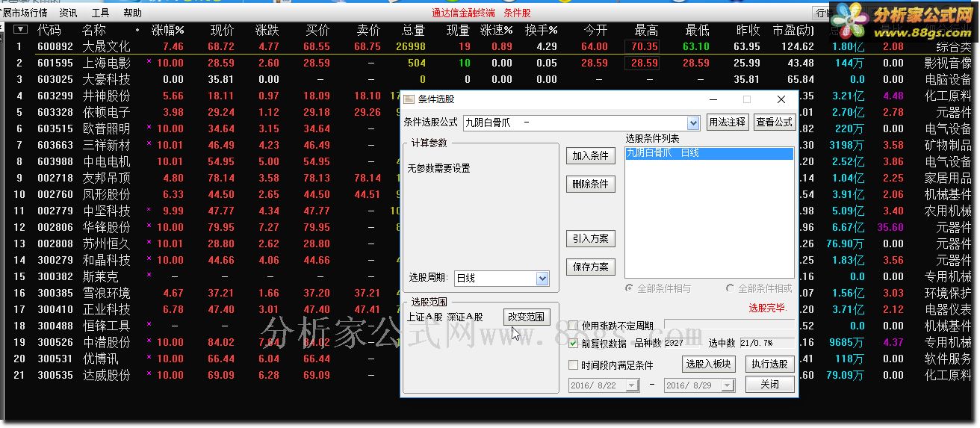Image resolution: width=980 pixels, height=428 pixels.
Task: Sort by the 最高 column header
Action: (x=646, y=30)
